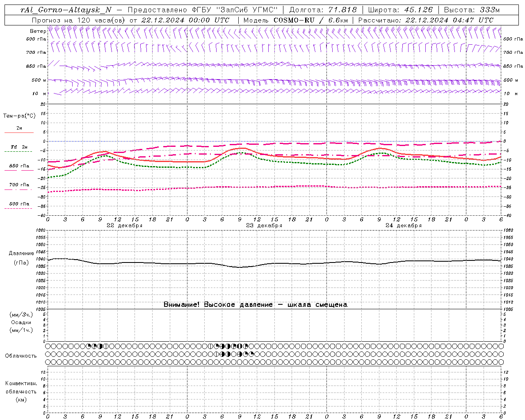Click the Давление pressure panel label

coord(21,253)
